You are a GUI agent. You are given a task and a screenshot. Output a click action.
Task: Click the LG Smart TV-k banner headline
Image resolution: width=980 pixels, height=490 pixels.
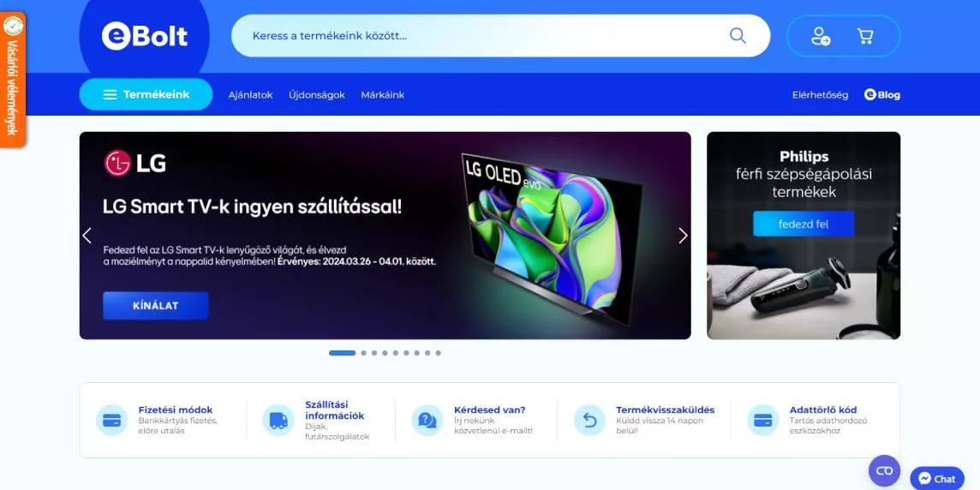click(253, 206)
